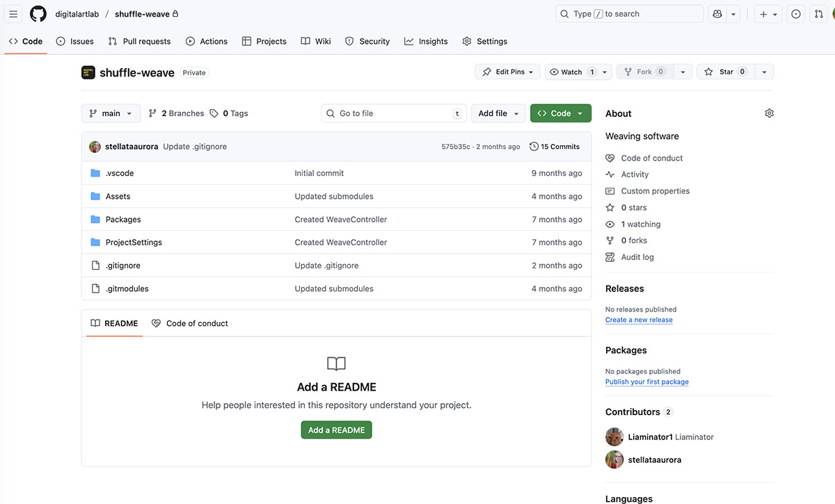Click the About settings gear icon

(x=769, y=113)
